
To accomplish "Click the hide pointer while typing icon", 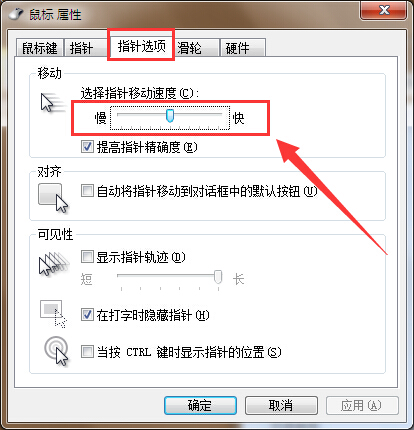I will click(x=53, y=314).
